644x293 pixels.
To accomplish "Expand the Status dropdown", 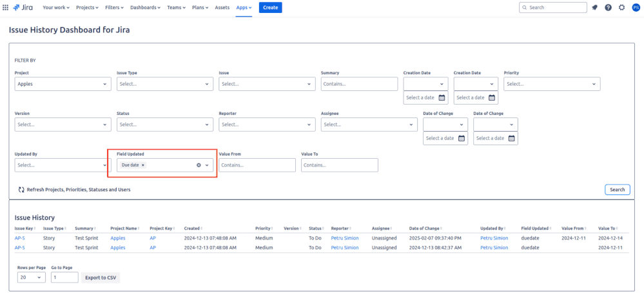I will (164, 124).
